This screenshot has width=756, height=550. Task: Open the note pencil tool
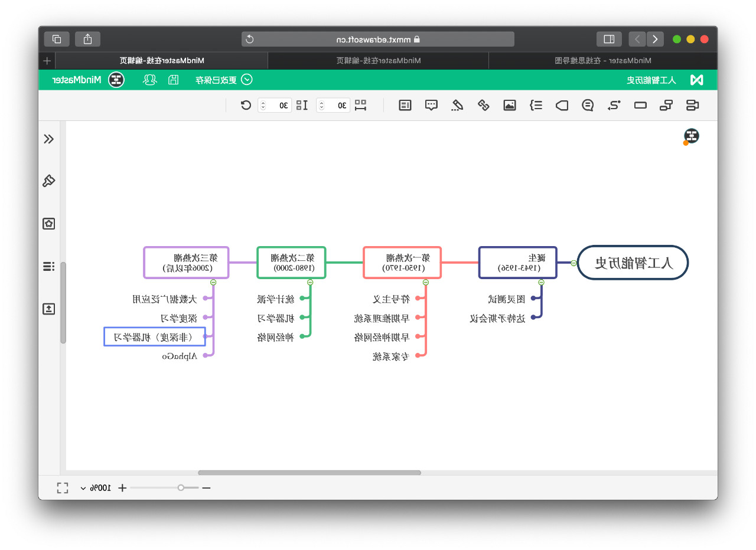coord(457,106)
